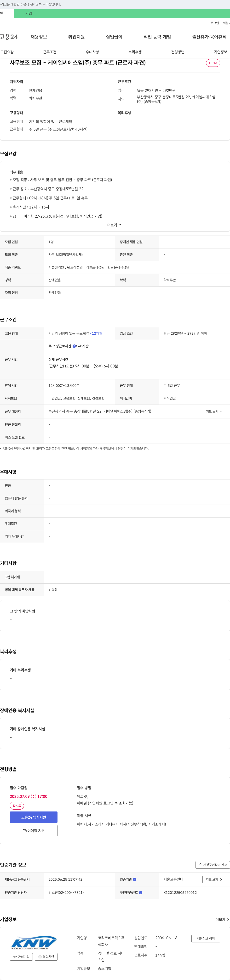Click the 퇴직연금 value cell
The height and width of the screenshot is (980, 230).
170,398
